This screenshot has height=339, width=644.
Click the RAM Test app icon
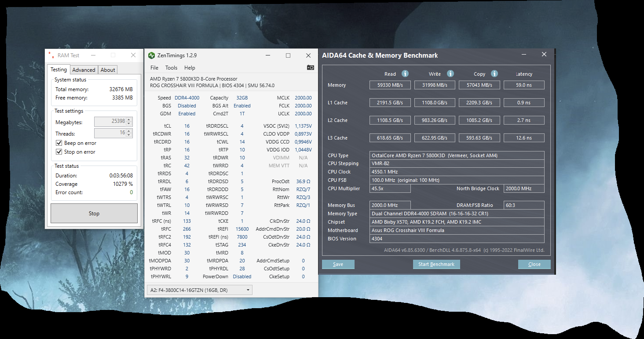(x=51, y=55)
